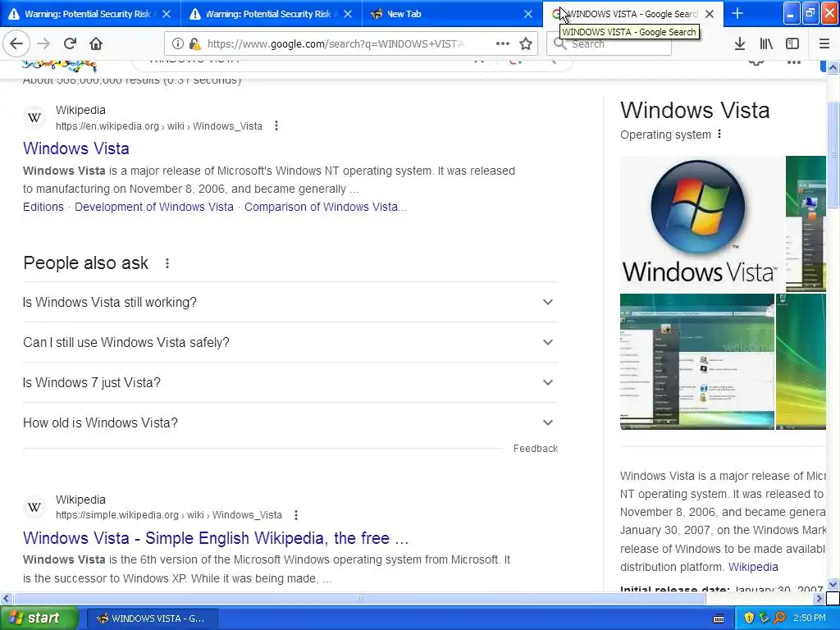Image resolution: width=840 pixels, height=630 pixels.
Task: Expand 'Is Windows Vista still working?' question
Action: click(290, 302)
